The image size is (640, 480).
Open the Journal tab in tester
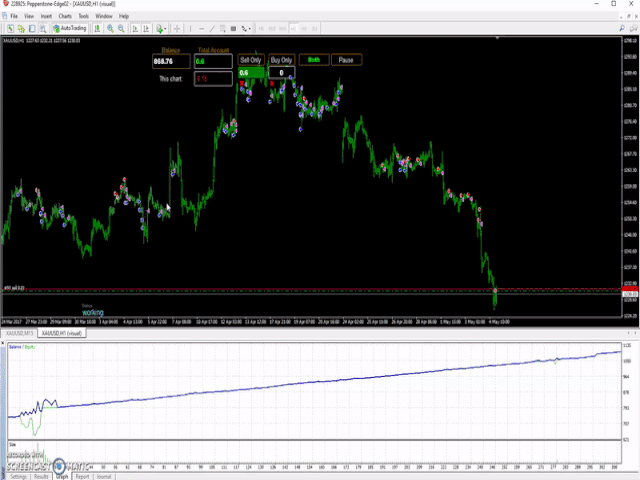(x=104, y=477)
